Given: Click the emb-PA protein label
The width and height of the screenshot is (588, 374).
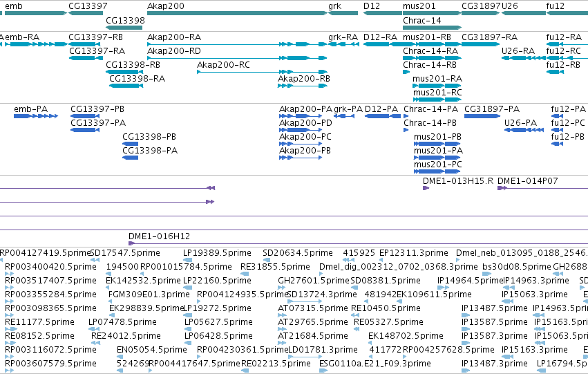Looking at the screenshot, I should [31, 109].
